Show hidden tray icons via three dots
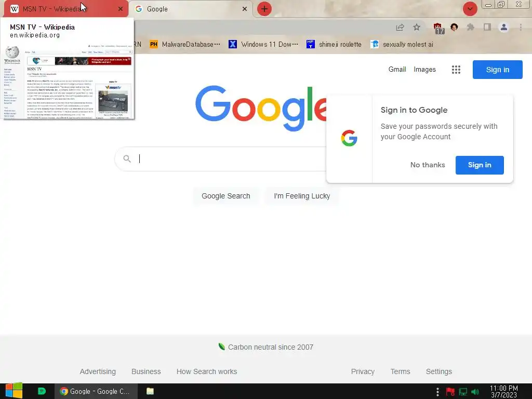This screenshot has width=532, height=399. 437,392
